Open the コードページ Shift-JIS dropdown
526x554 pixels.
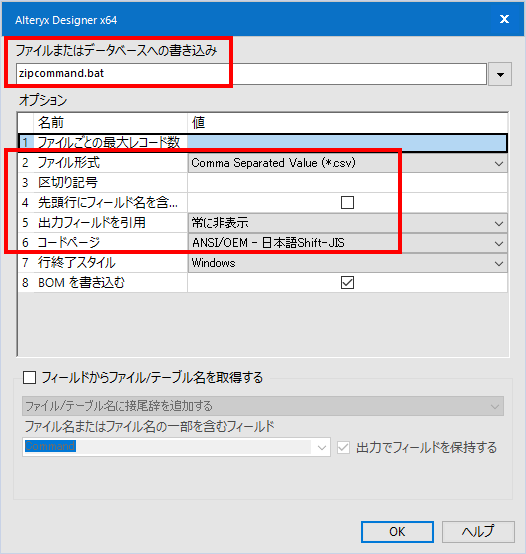[x=348, y=243]
